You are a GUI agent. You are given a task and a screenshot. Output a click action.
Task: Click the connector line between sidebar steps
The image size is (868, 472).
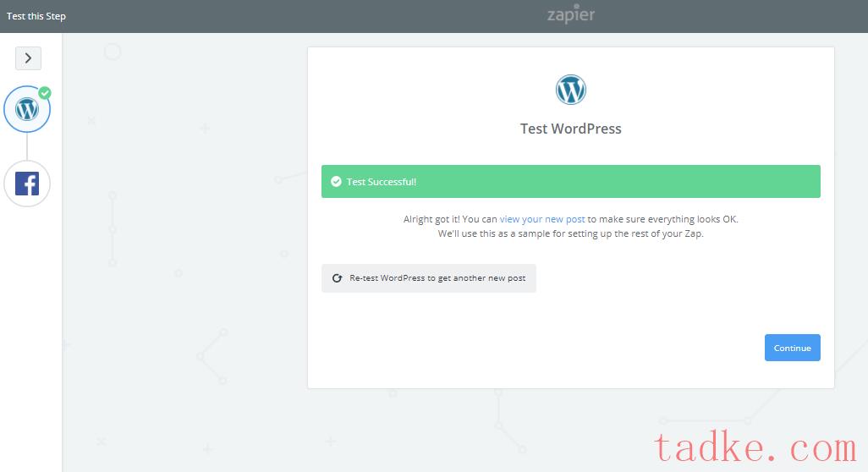tap(27, 146)
